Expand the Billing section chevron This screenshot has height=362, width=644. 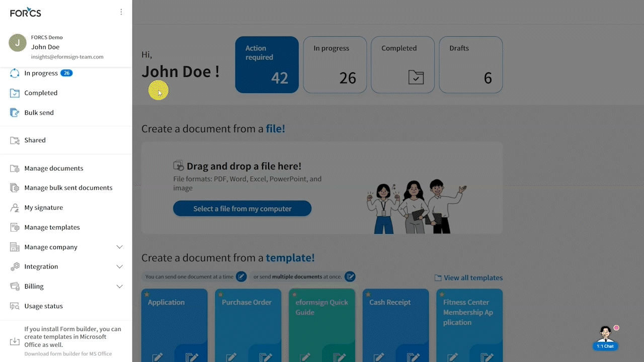click(x=120, y=286)
